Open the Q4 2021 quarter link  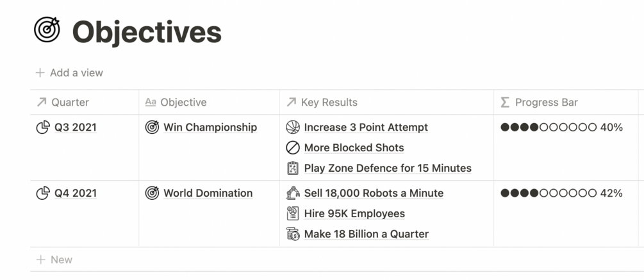(x=76, y=193)
